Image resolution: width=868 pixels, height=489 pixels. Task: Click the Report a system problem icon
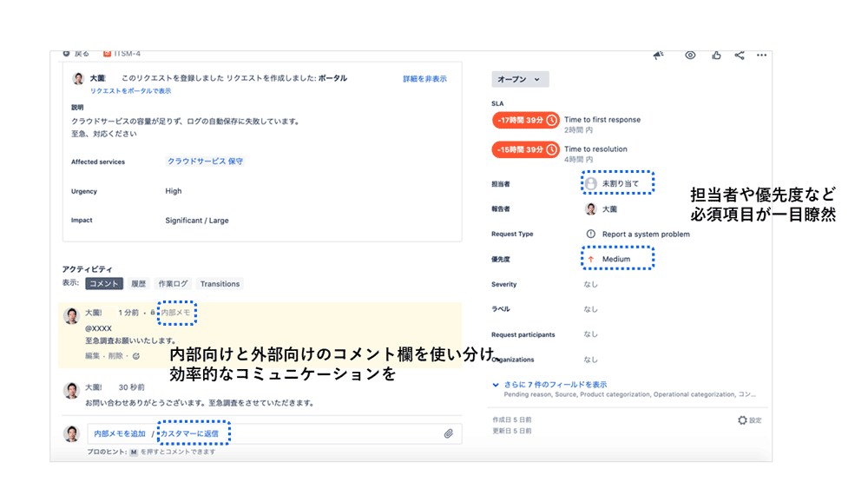(x=591, y=234)
